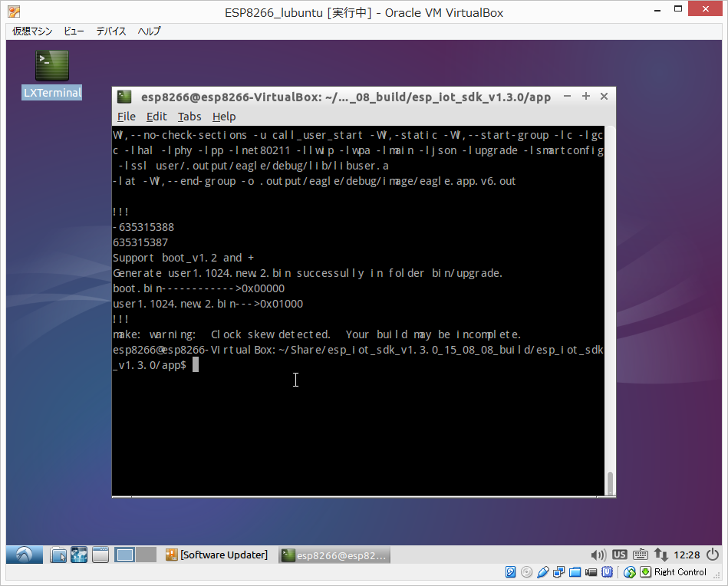Click the VirtualBox CPU status icon
The width and height of the screenshot is (728, 586).
point(608,572)
